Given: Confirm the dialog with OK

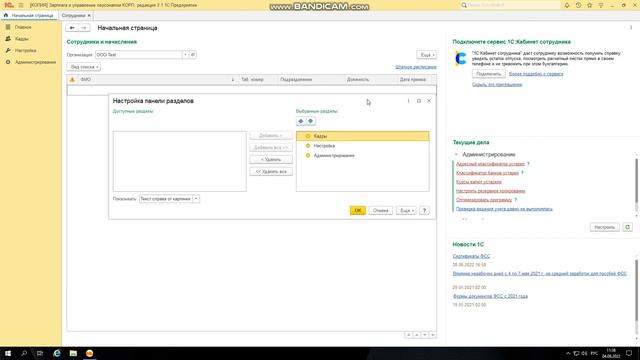Looking at the screenshot, I should [358, 210].
